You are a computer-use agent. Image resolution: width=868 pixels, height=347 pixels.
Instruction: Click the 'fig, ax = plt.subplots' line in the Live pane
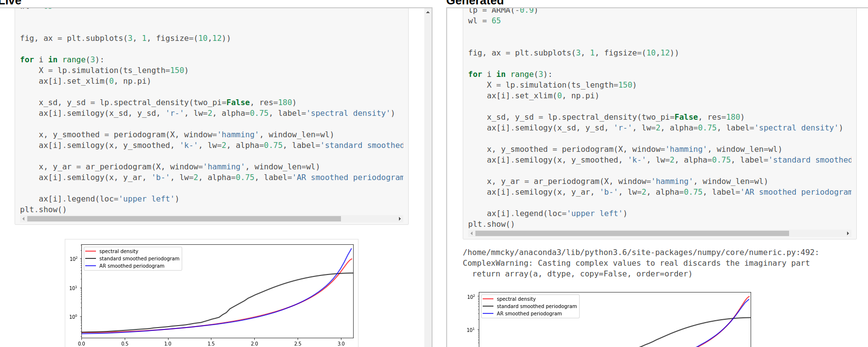[x=125, y=38]
